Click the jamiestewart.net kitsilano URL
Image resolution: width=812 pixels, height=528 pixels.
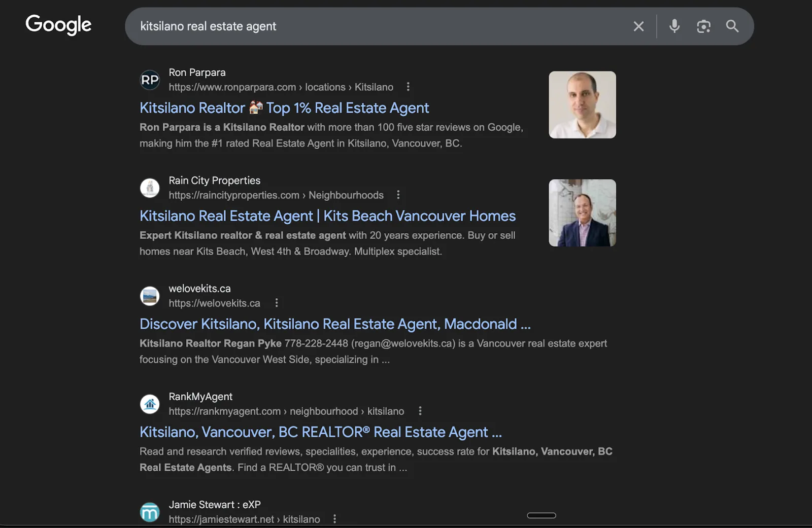244,519
